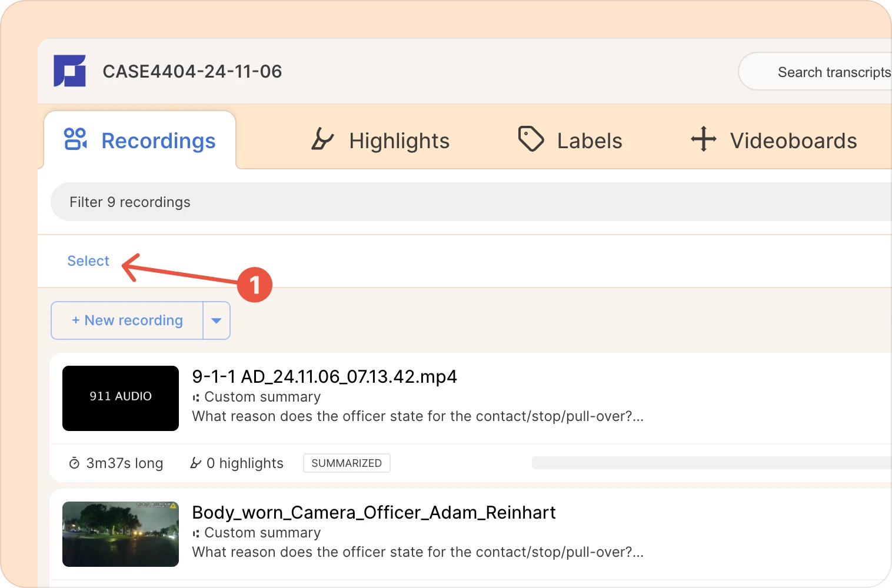Open the Labels tab
The image size is (892, 588).
[x=570, y=141]
